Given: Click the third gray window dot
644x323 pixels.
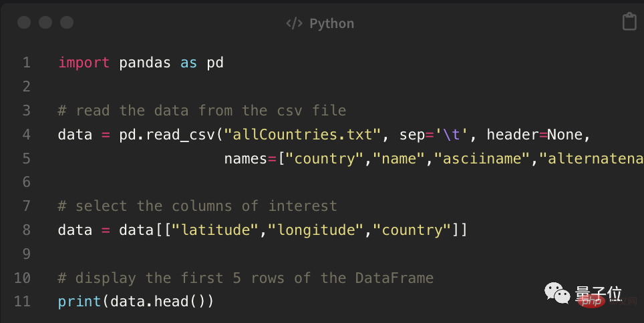Looking at the screenshot, I should (67, 22).
